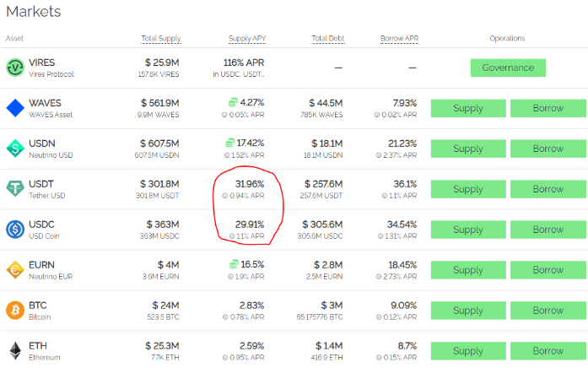
Task: Supply WAVES asset
Action: click(468, 108)
